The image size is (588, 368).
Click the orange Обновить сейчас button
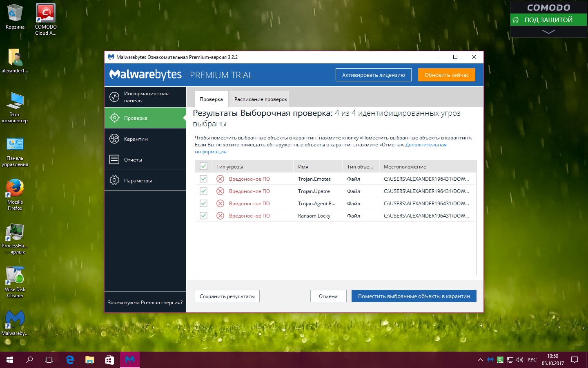coord(447,75)
